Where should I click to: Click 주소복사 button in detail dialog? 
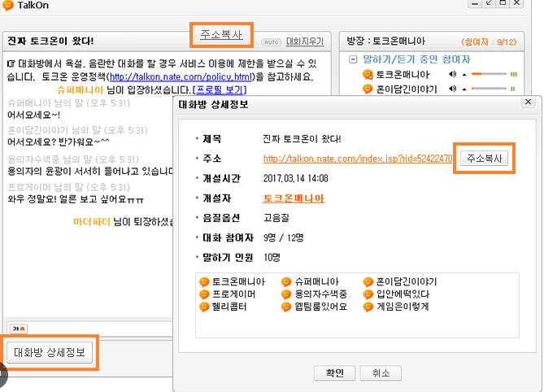tap(485, 159)
